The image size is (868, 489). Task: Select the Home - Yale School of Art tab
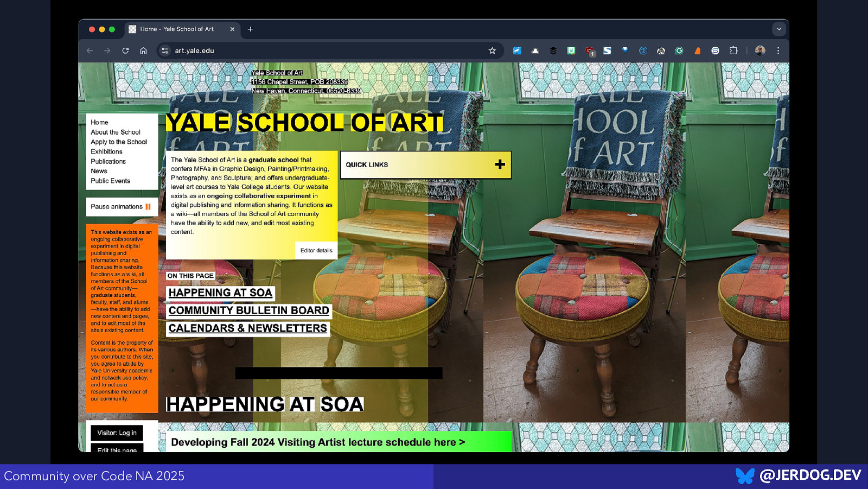click(x=182, y=29)
